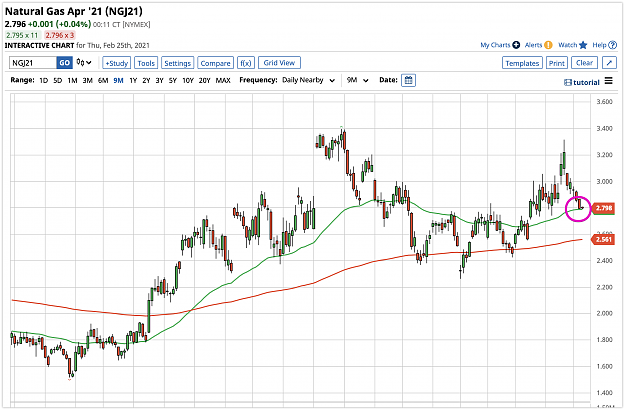Click the expand chart arrow icon
625x410 pixels.
(x=609, y=63)
